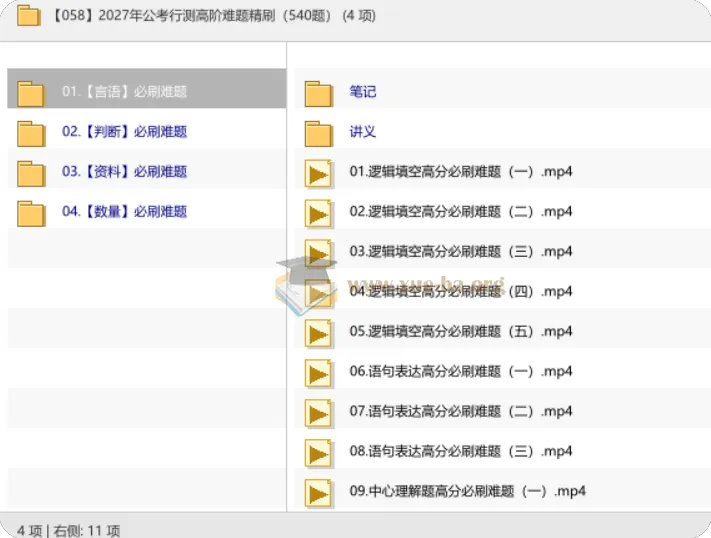Select file 08.语句表达高分必刷难题（三）.mp4

(461, 451)
